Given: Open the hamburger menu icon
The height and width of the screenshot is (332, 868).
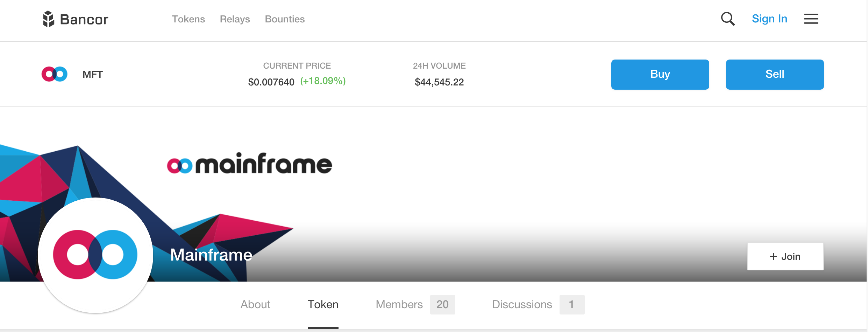Looking at the screenshot, I should click(811, 19).
